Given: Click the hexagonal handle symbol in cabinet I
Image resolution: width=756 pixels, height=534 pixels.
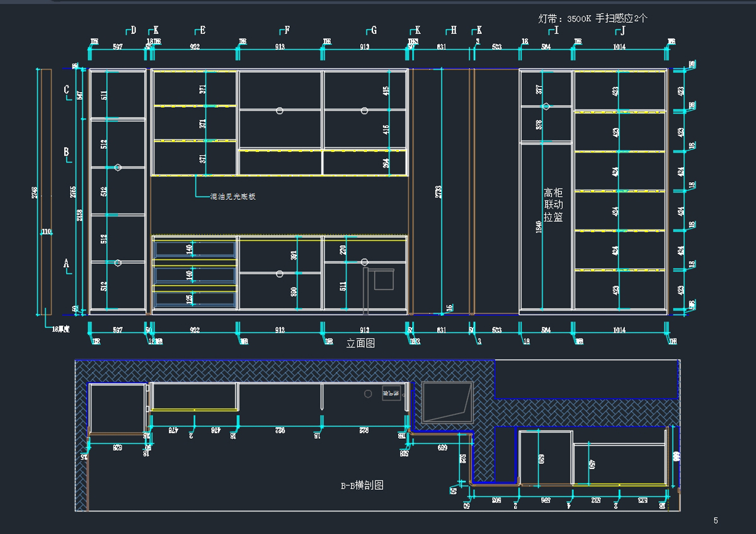Looking at the screenshot, I should (x=546, y=107).
